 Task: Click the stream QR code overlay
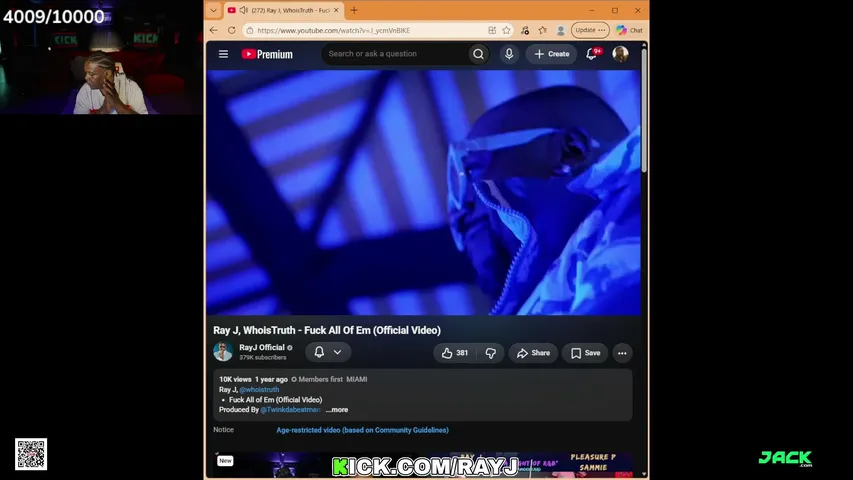(31, 454)
